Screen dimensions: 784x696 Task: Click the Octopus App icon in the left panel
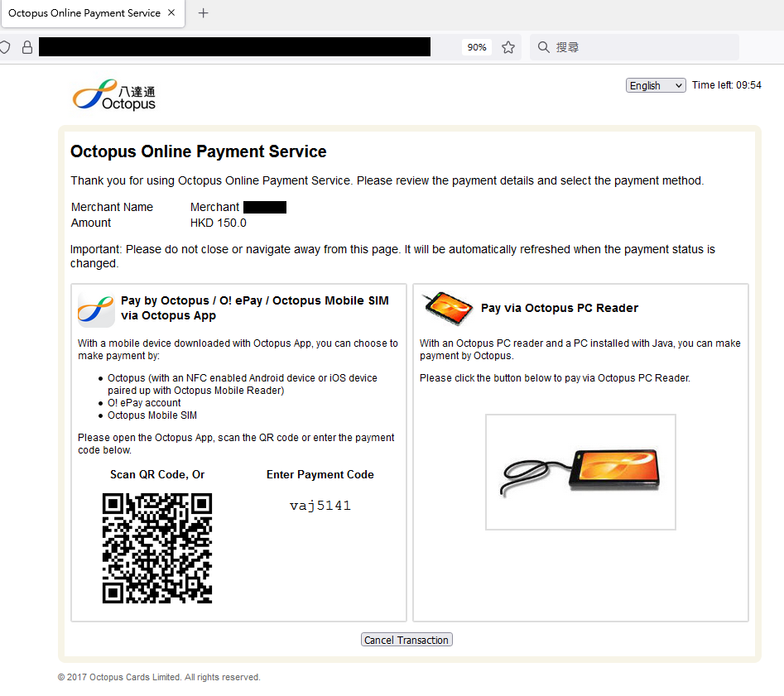[96, 310]
